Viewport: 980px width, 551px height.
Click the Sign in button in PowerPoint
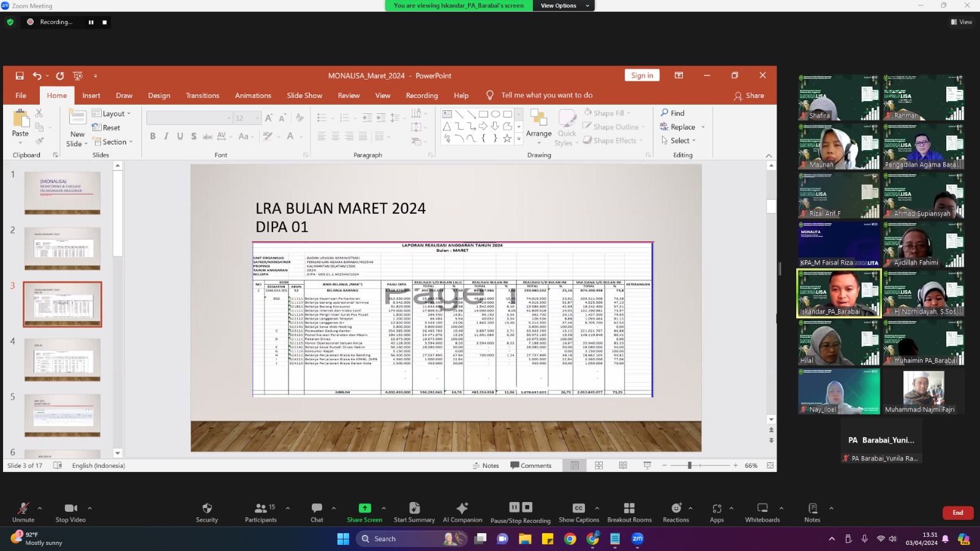coord(642,75)
